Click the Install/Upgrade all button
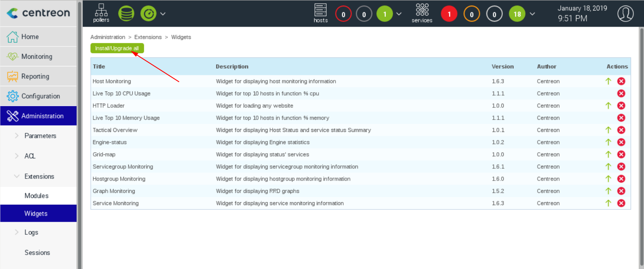This screenshot has height=269, width=644. (117, 49)
